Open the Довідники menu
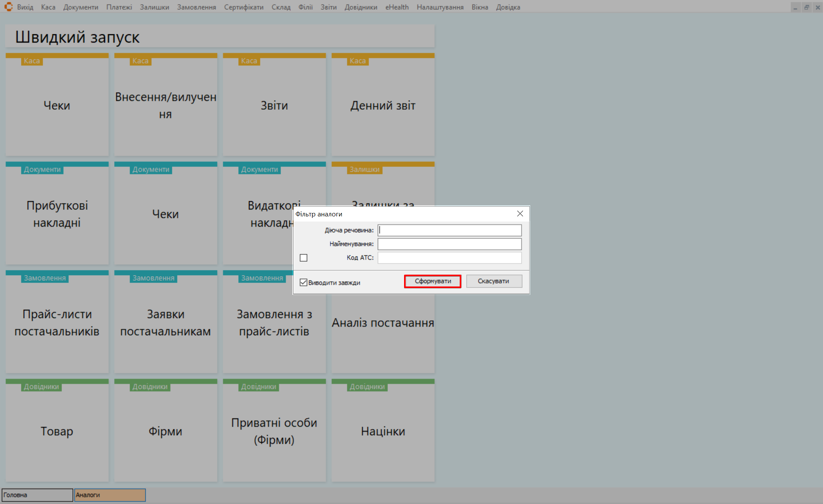The image size is (823, 504). 361,7
